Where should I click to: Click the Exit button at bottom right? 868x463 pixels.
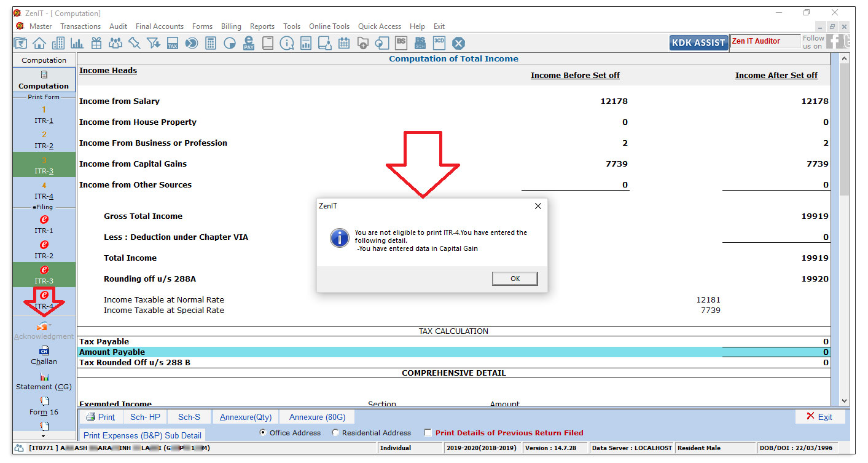pyautogui.click(x=820, y=416)
